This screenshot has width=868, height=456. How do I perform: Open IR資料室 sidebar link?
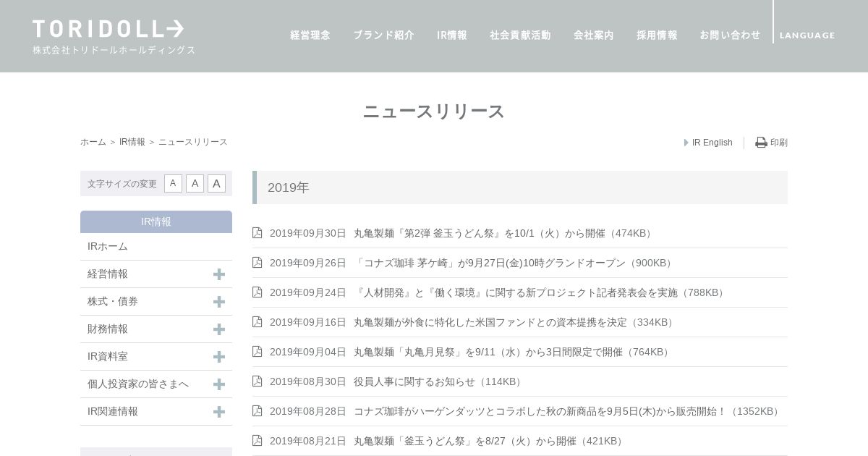point(108,356)
